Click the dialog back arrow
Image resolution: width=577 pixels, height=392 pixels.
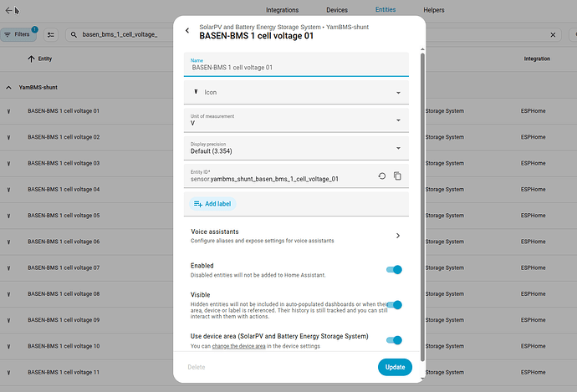click(187, 30)
